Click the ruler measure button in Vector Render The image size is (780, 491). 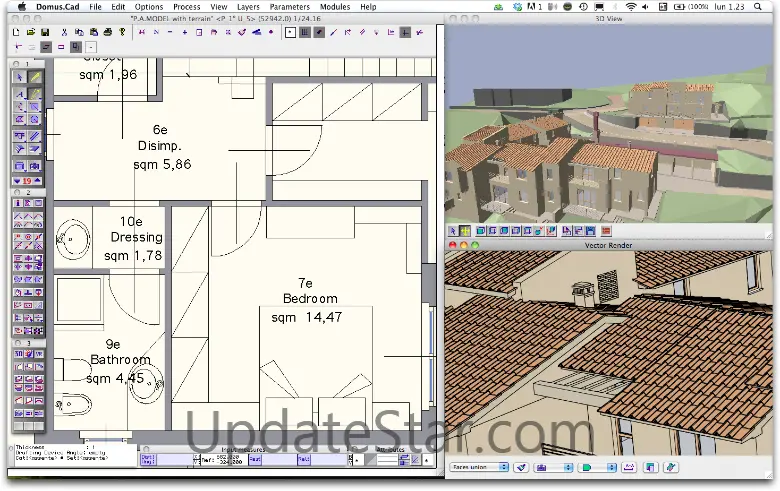click(629, 467)
